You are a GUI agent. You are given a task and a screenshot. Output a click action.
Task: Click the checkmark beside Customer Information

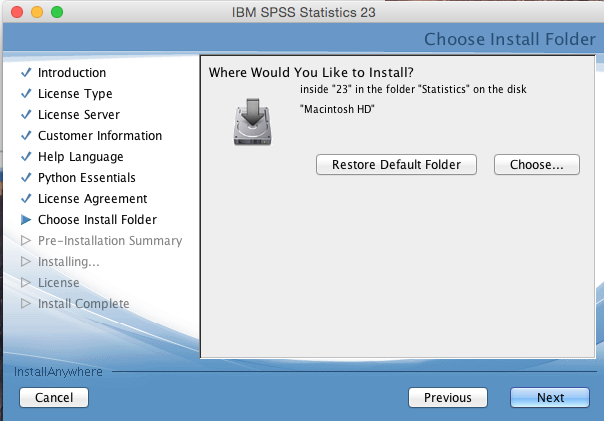(26, 136)
